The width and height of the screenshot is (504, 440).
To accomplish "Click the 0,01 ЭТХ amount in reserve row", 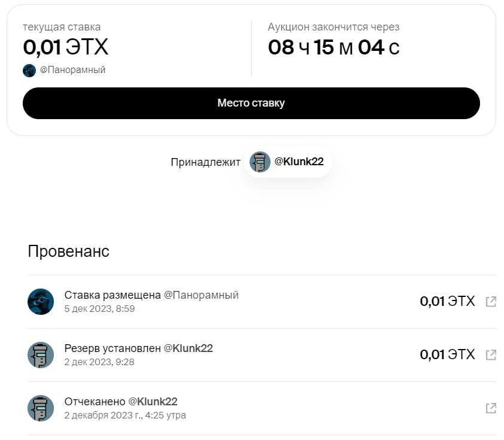I will pyautogui.click(x=447, y=355).
